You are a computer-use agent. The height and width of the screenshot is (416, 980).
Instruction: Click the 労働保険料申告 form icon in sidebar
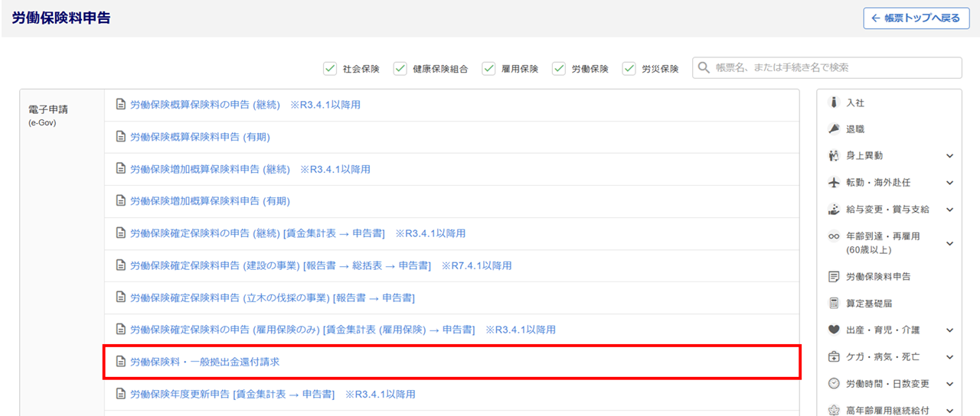click(835, 277)
